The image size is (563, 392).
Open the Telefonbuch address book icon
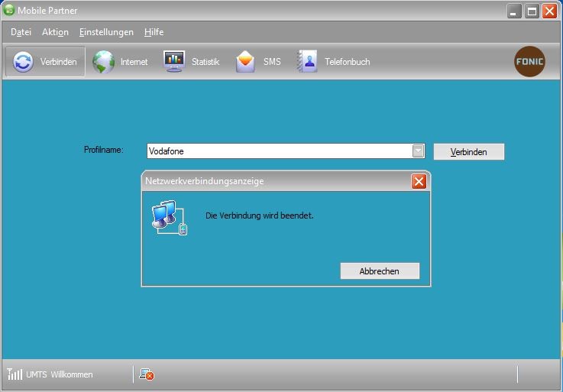(307, 61)
